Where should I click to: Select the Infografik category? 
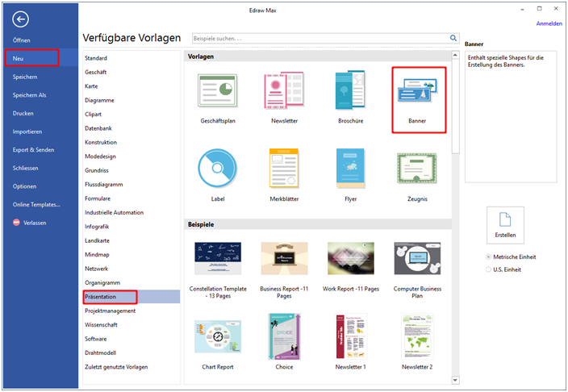97,227
